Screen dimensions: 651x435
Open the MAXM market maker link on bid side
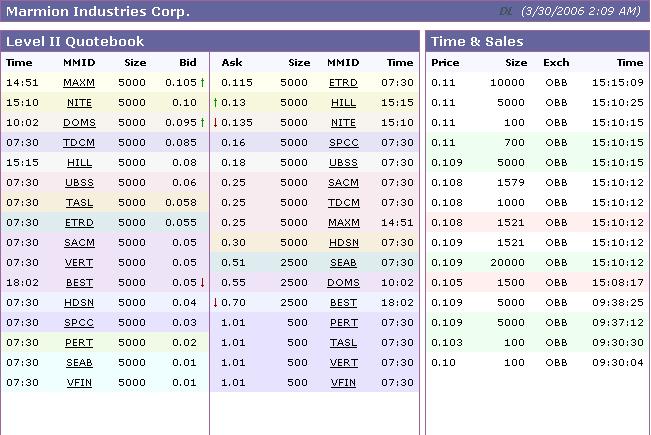[x=79, y=82]
